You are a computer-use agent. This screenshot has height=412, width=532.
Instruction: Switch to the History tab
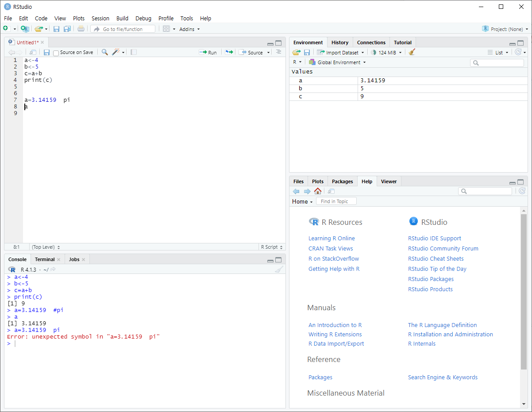click(340, 42)
